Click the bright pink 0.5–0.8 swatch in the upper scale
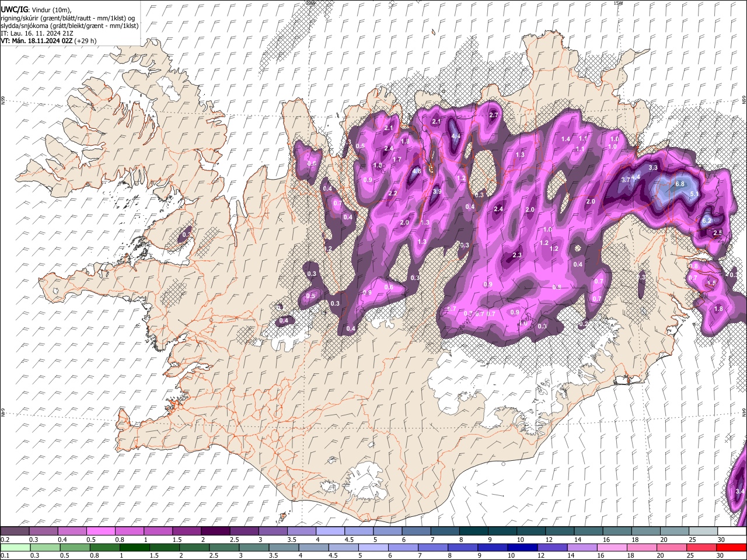 click(x=100, y=531)
